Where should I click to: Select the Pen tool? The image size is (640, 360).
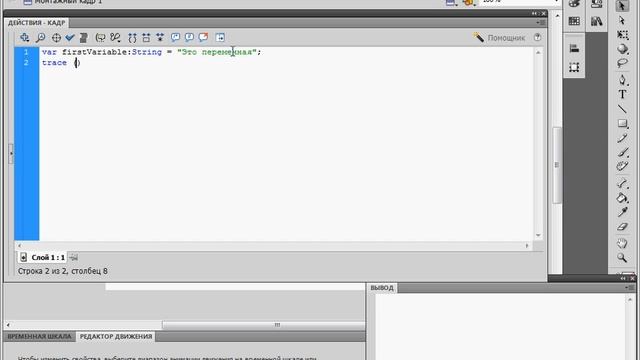tap(622, 80)
